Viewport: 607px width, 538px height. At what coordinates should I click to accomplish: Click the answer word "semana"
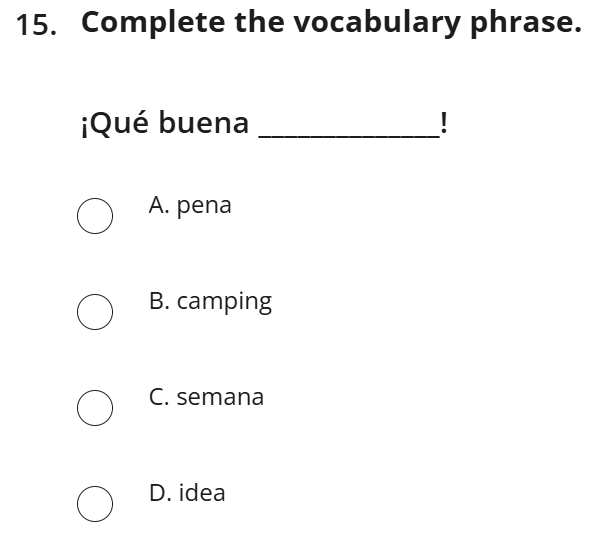pyautogui.click(x=220, y=397)
